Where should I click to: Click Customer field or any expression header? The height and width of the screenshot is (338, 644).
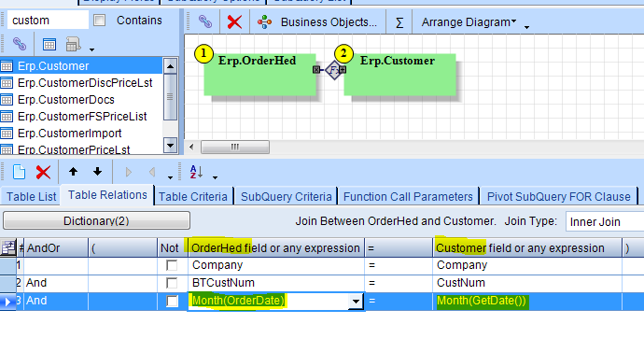click(x=527, y=248)
